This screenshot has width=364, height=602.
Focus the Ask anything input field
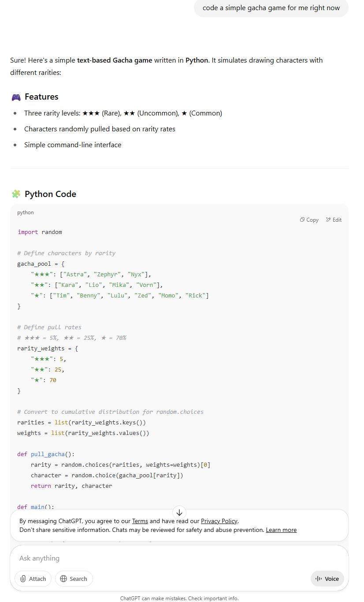pos(179,558)
